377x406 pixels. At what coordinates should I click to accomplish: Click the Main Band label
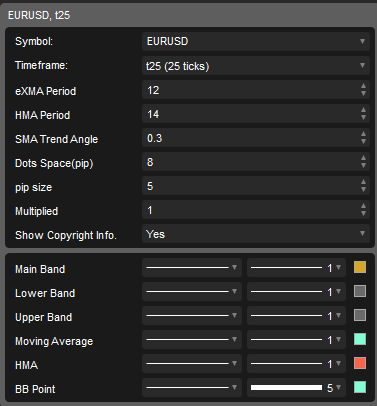click(40, 269)
